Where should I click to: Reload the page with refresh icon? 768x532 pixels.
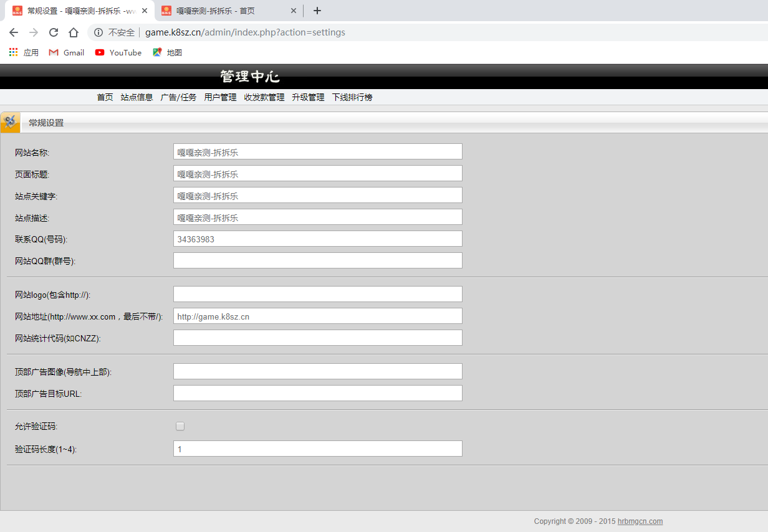pyautogui.click(x=54, y=32)
